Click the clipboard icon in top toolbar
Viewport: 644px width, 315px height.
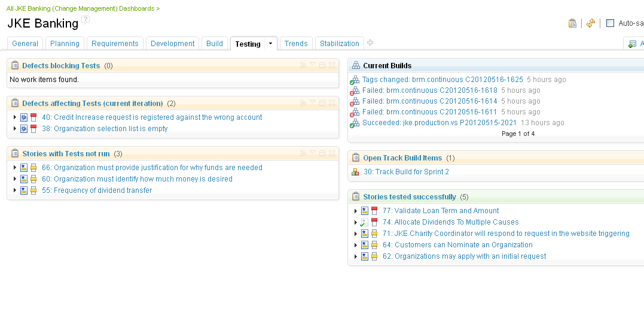coord(572,23)
